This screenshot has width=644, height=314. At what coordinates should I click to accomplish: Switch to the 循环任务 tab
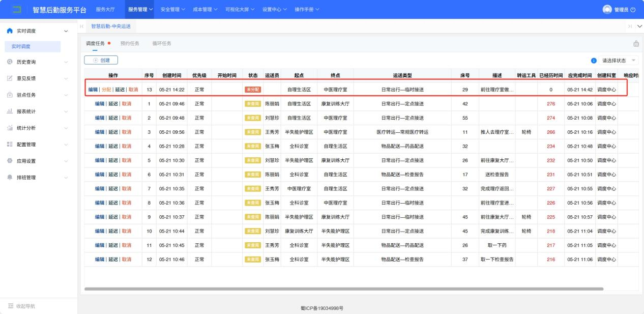162,43
